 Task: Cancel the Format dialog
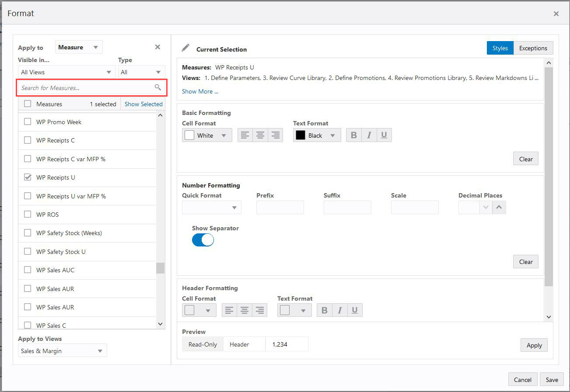tap(523, 379)
